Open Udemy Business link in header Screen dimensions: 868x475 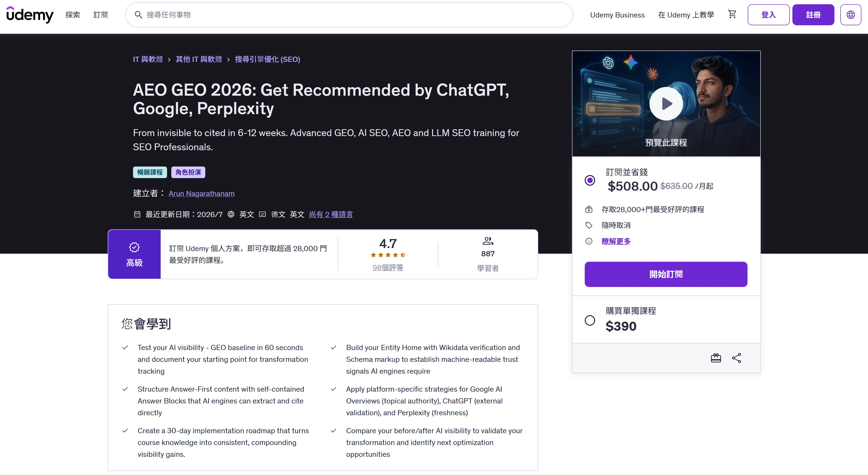click(617, 15)
